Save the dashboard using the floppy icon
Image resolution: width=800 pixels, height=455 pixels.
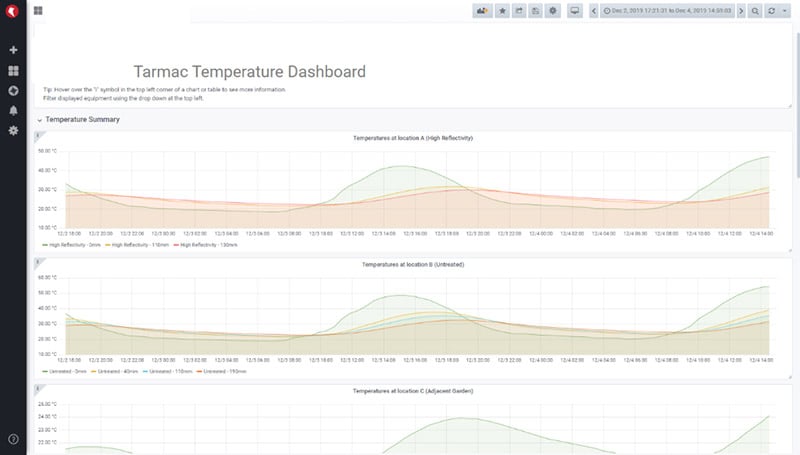pos(536,10)
